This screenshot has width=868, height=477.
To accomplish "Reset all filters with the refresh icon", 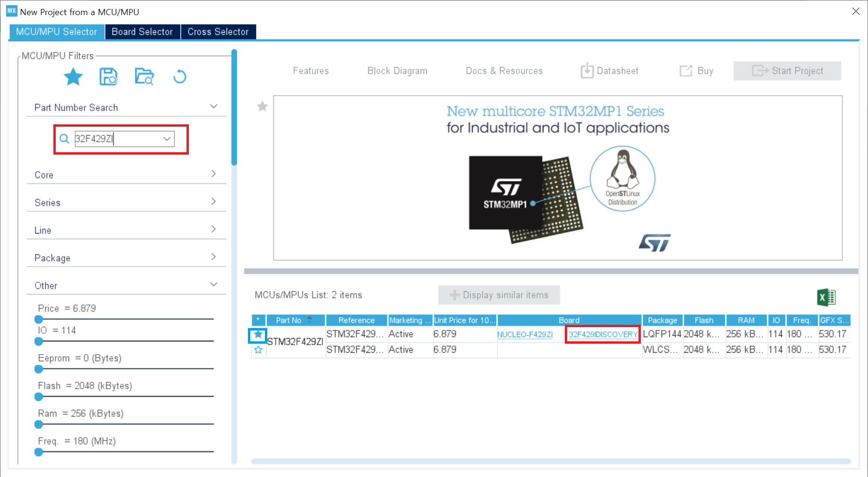I will coord(179,77).
